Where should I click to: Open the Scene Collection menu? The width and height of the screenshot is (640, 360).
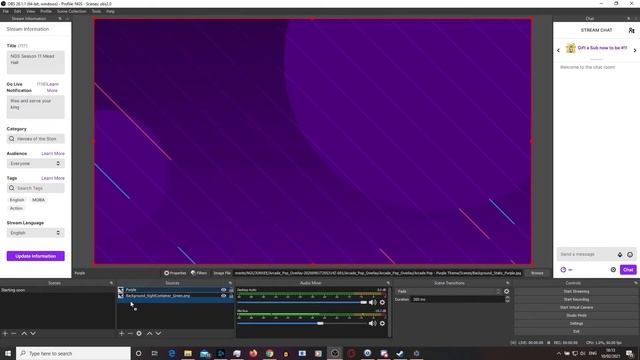pyautogui.click(x=71, y=11)
